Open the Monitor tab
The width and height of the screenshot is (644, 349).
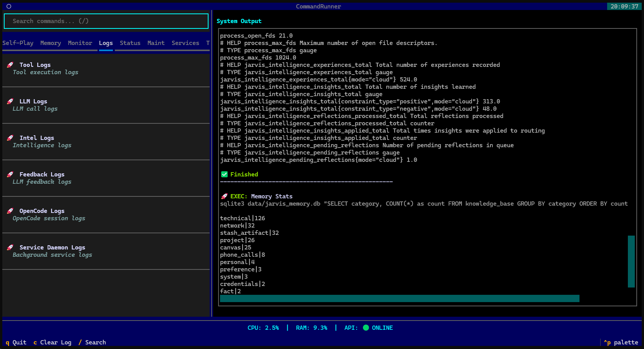(x=80, y=43)
